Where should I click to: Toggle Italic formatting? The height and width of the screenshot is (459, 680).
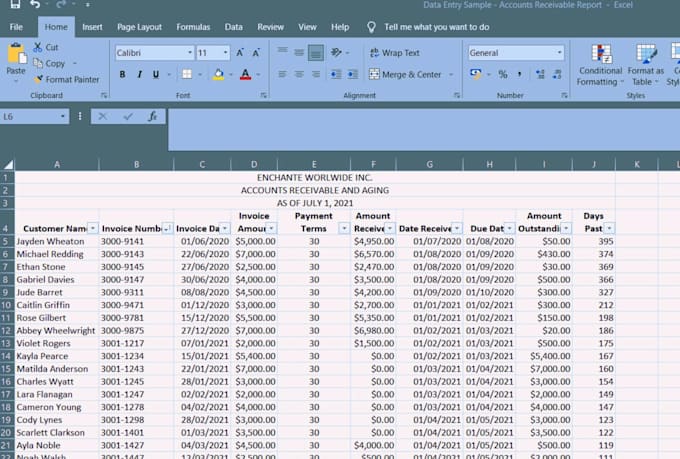139,75
